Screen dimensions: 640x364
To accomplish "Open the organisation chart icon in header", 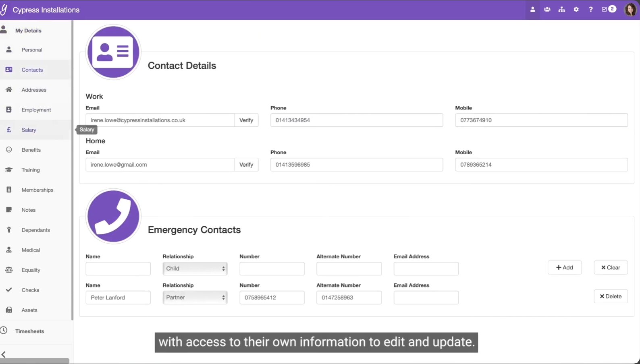I will [561, 9].
